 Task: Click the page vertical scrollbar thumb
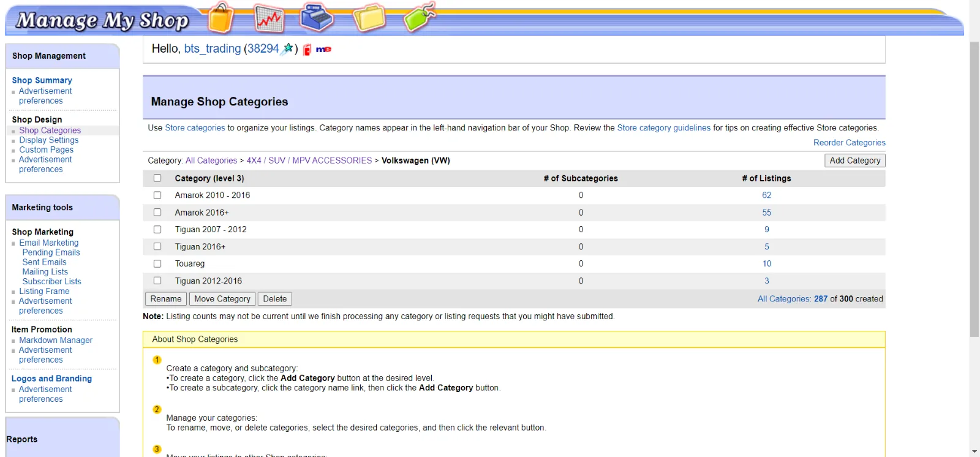pos(974,189)
